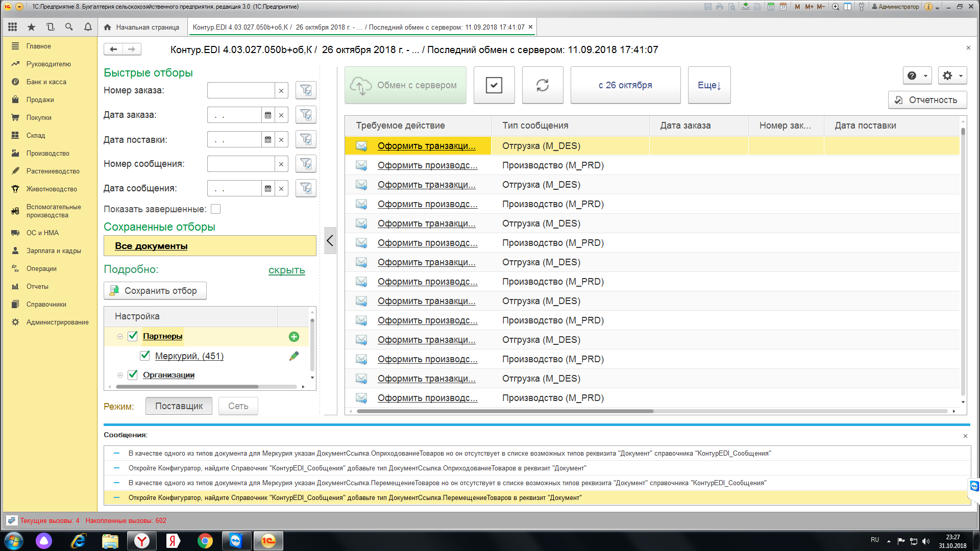Open the с 26 октября period selector
The height and width of the screenshot is (551, 980).
[x=625, y=85]
